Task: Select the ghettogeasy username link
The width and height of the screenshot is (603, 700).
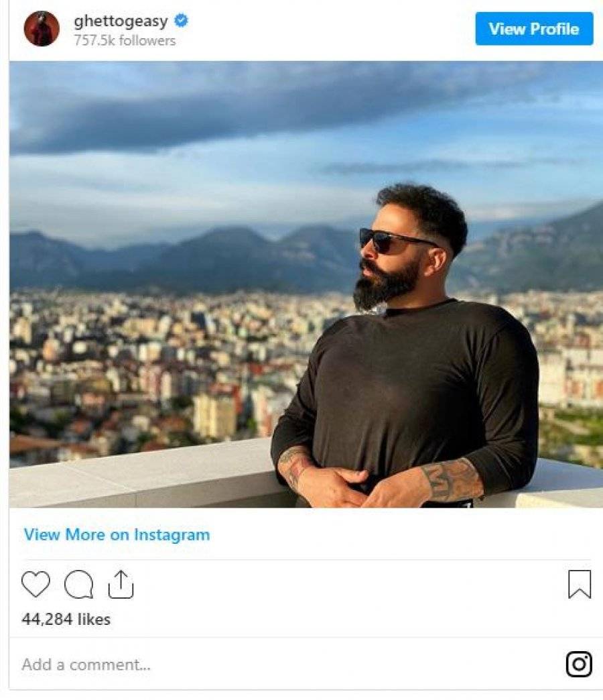Action: point(121,21)
